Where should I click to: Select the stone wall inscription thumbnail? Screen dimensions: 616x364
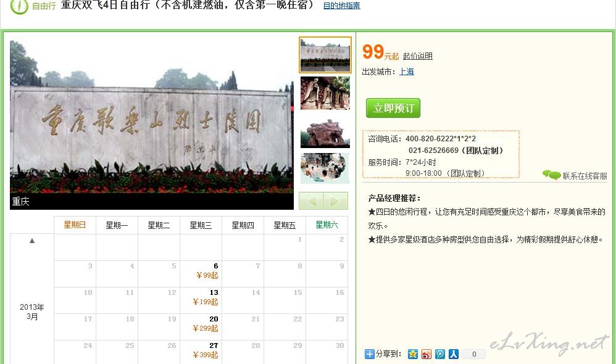click(x=325, y=55)
